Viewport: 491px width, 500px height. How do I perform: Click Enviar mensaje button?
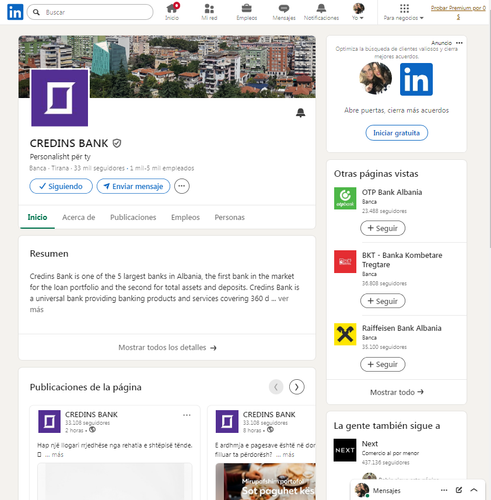coord(133,186)
